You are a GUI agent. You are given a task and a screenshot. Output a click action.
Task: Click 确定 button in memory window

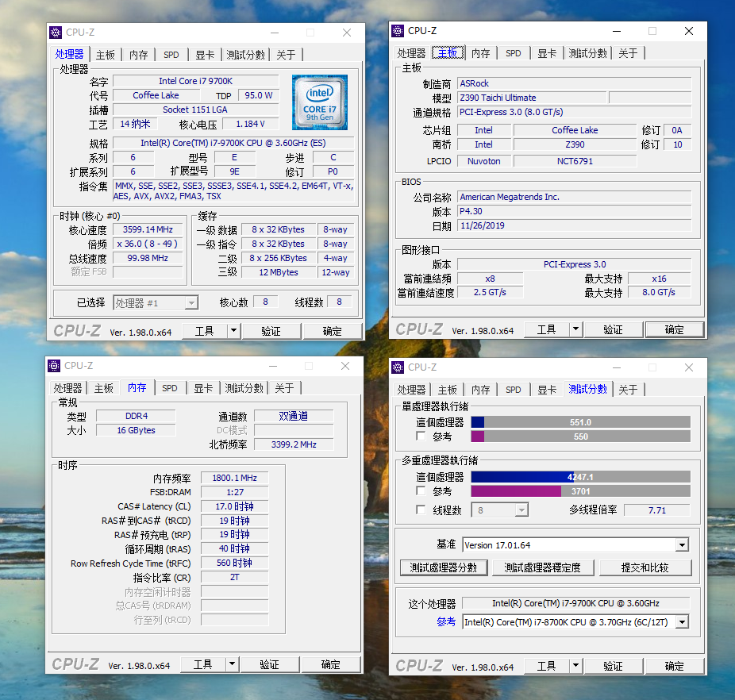pos(330,664)
